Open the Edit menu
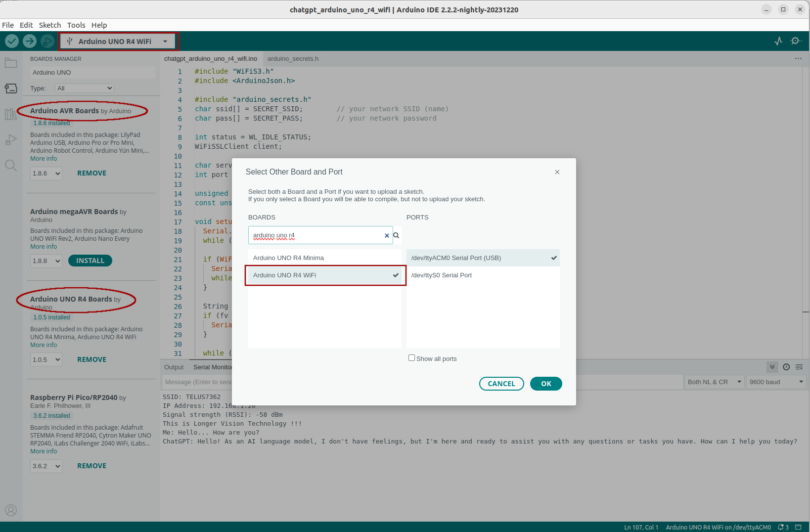The width and height of the screenshot is (810, 532). coord(26,25)
